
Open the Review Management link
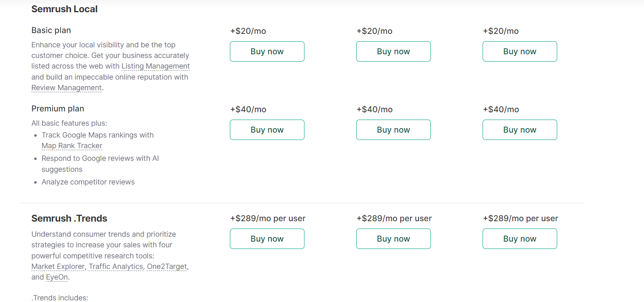[x=66, y=87]
